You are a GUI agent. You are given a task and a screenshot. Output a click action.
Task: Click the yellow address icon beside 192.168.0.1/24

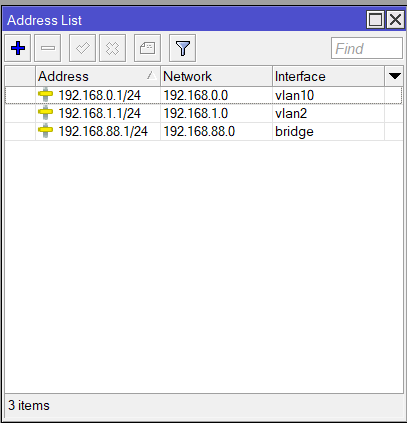45,95
